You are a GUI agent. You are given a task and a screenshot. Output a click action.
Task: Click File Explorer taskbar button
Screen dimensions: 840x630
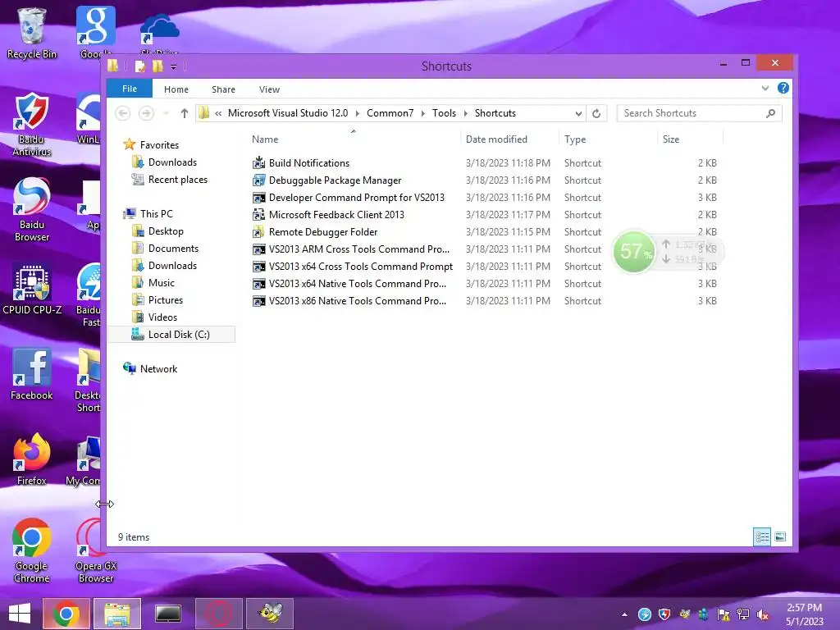point(116,614)
